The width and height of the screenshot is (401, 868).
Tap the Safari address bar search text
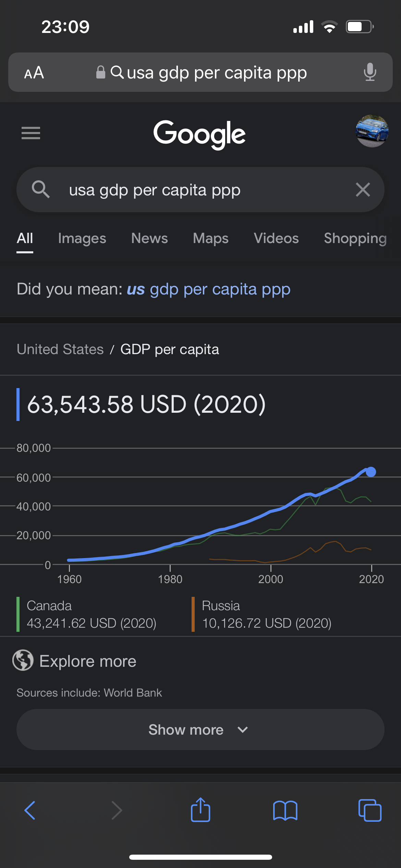217,73
